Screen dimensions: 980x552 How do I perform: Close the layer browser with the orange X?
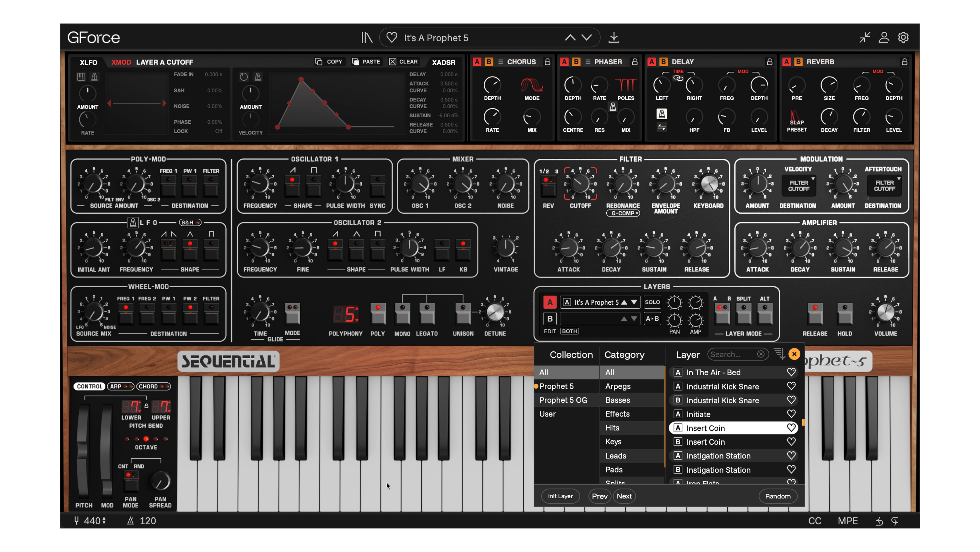pyautogui.click(x=794, y=354)
